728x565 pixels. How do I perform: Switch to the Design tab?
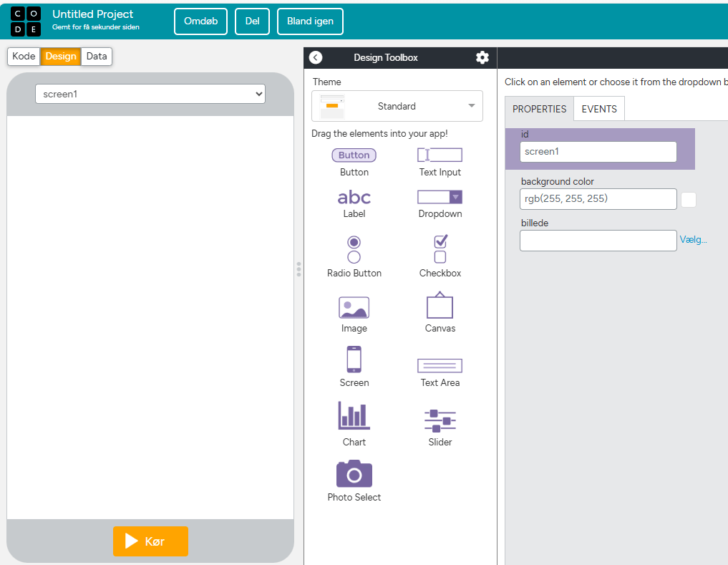coord(61,57)
